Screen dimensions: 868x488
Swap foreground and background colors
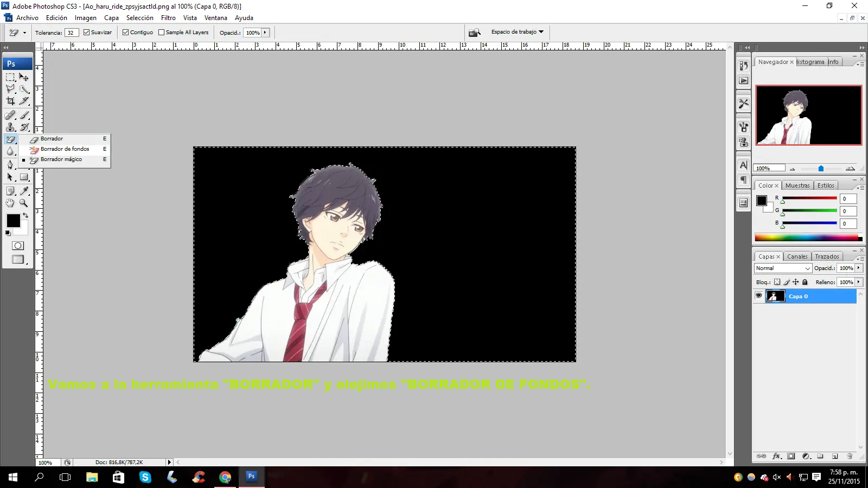tap(25, 215)
